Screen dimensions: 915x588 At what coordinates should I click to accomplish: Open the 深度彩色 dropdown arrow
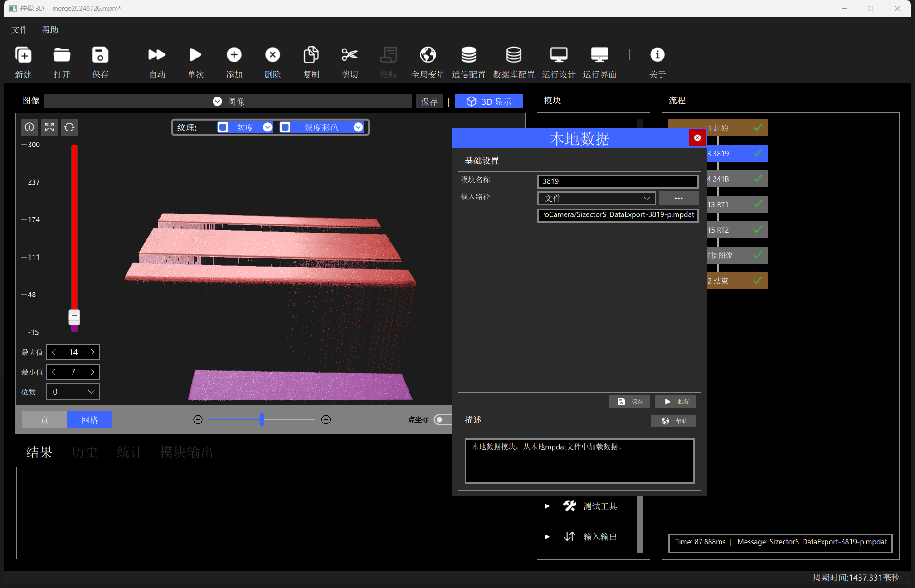[358, 127]
